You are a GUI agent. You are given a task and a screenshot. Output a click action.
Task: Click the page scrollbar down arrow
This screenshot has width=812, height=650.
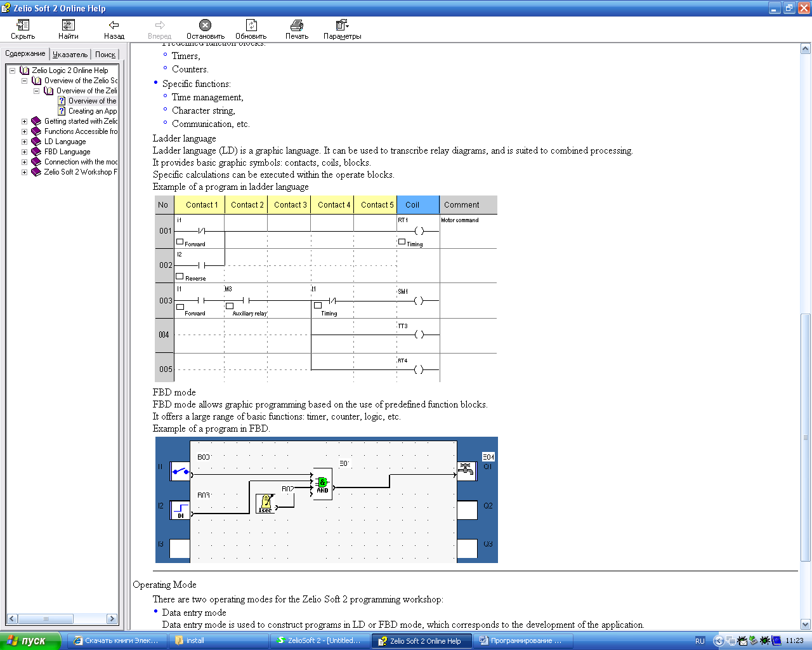tap(806, 625)
